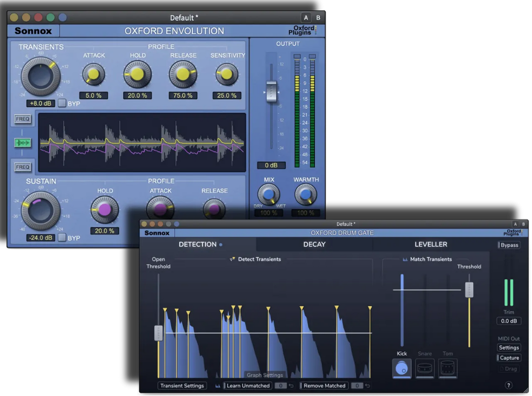Click the help question mark icon
Viewport: 532px width, 396px height.
click(509, 385)
